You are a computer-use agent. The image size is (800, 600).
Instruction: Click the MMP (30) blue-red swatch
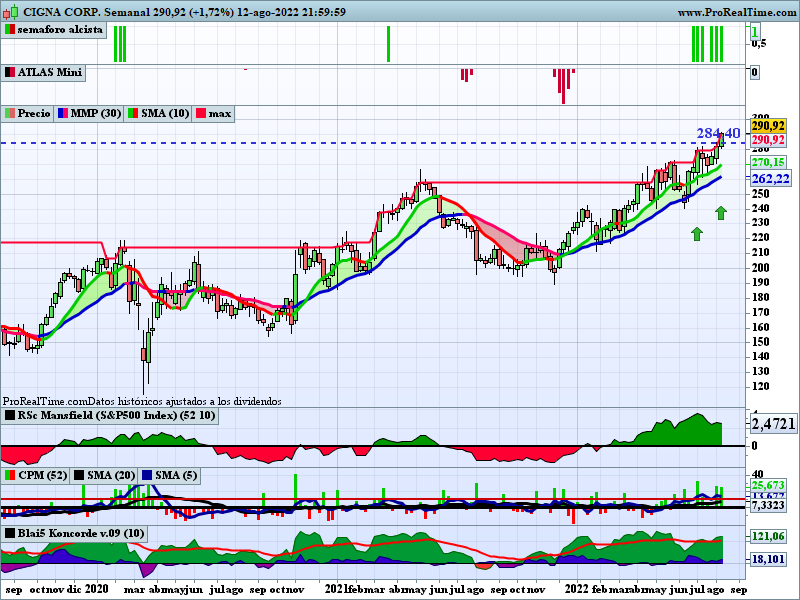tap(63, 113)
